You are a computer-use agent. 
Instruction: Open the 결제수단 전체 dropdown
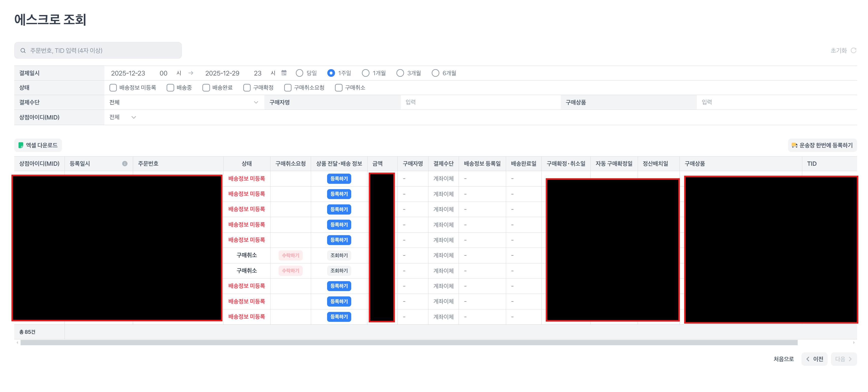[184, 102]
